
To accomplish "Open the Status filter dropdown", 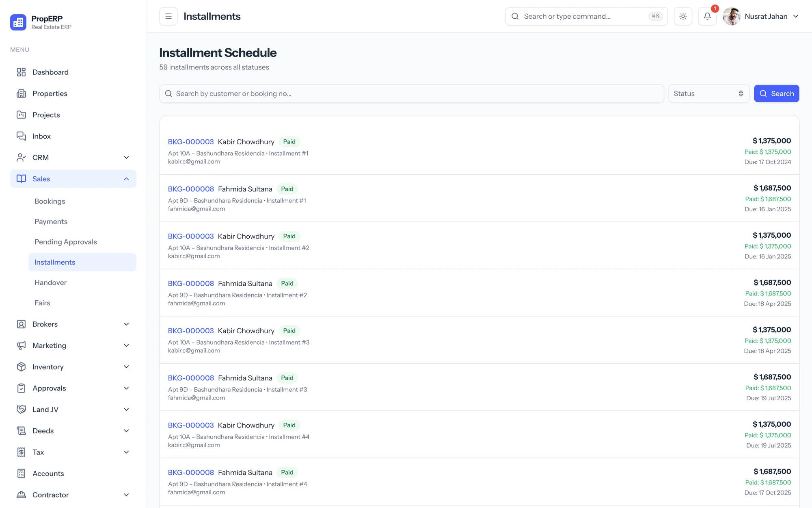I will click(x=708, y=93).
